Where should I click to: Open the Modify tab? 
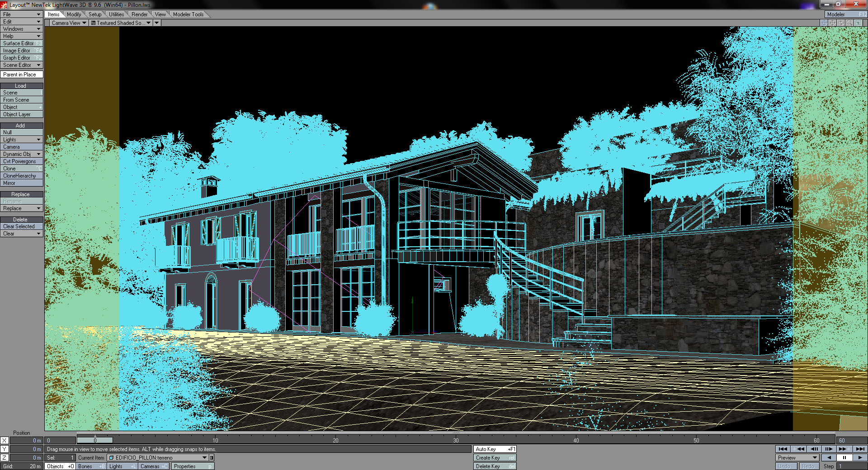coord(74,14)
